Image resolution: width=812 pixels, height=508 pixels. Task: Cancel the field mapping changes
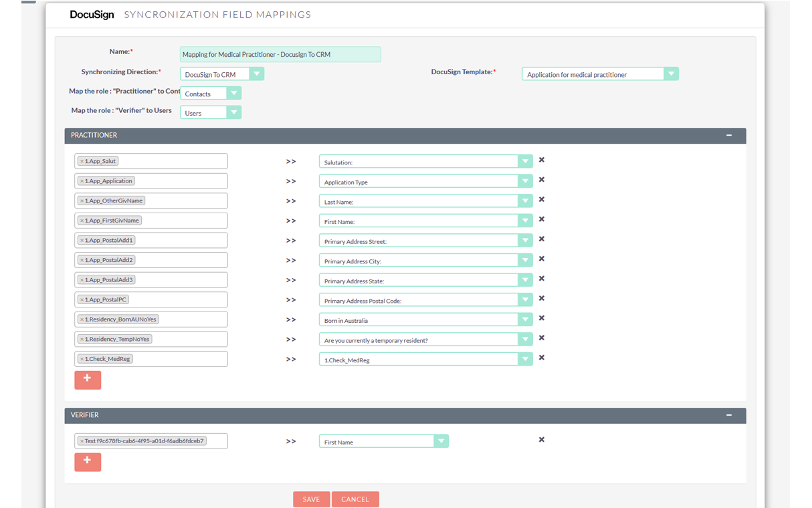pyautogui.click(x=355, y=499)
